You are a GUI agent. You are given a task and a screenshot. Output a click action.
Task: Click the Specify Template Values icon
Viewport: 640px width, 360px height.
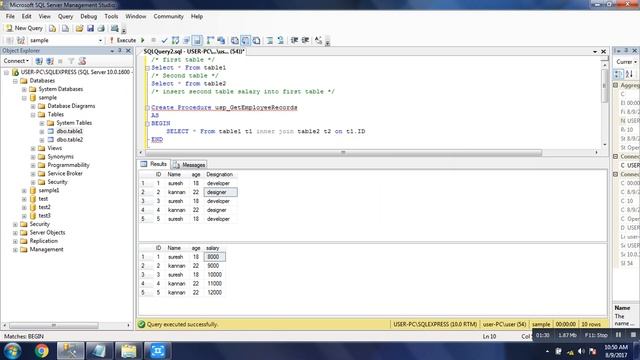tap(318, 40)
